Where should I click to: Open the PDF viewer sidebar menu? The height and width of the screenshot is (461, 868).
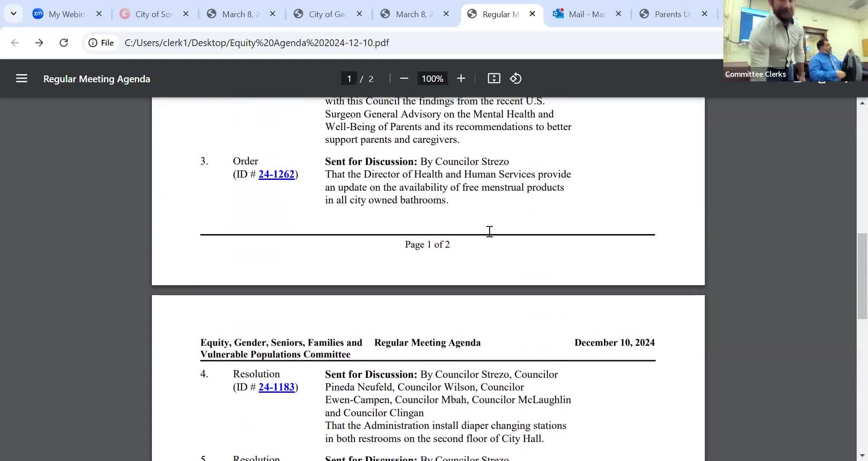[22, 79]
